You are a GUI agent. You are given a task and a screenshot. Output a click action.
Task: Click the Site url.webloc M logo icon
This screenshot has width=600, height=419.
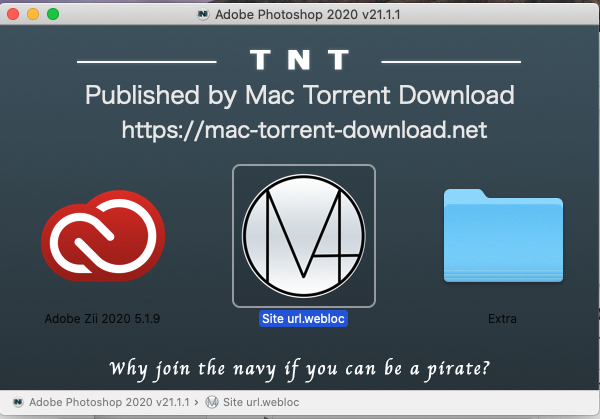click(x=304, y=235)
